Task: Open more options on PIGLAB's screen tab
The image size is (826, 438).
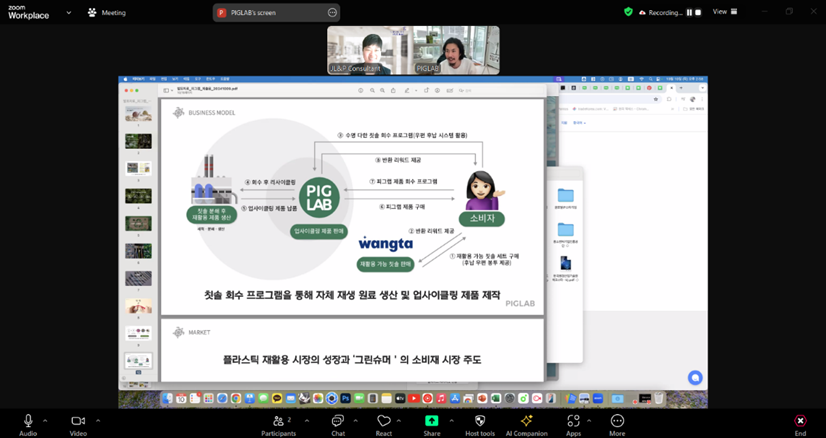Action: tap(332, 13)
